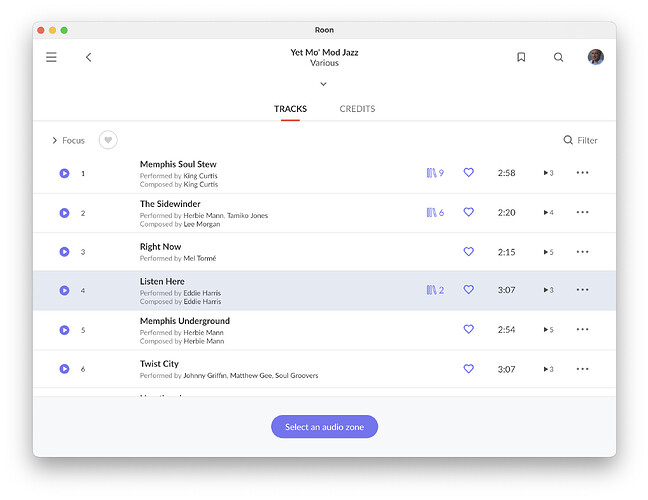Go back using the back arrow
Viewport: 648px width, 500px height.
(88, 57)
